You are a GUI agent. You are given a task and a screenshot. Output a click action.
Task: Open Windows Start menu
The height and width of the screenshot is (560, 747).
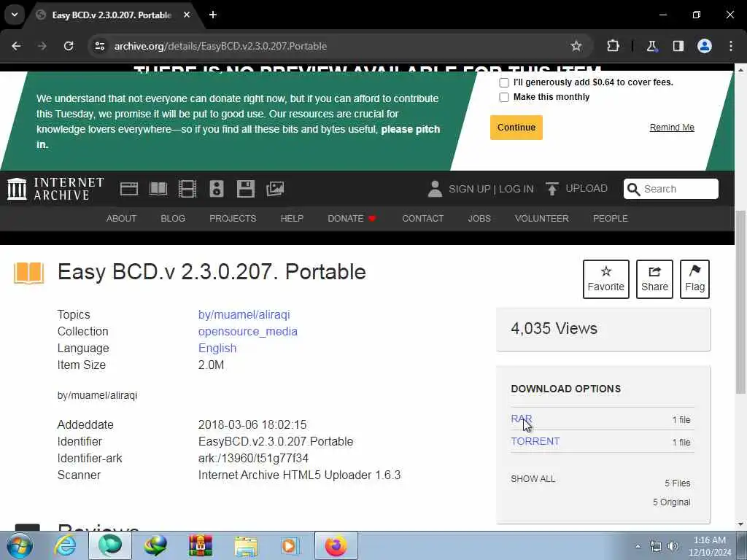click(x=19, y=545)
